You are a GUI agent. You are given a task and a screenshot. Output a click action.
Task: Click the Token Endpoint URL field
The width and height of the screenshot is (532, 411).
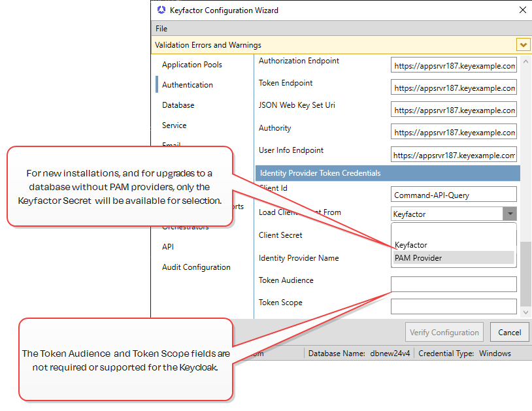coord(454,88)
